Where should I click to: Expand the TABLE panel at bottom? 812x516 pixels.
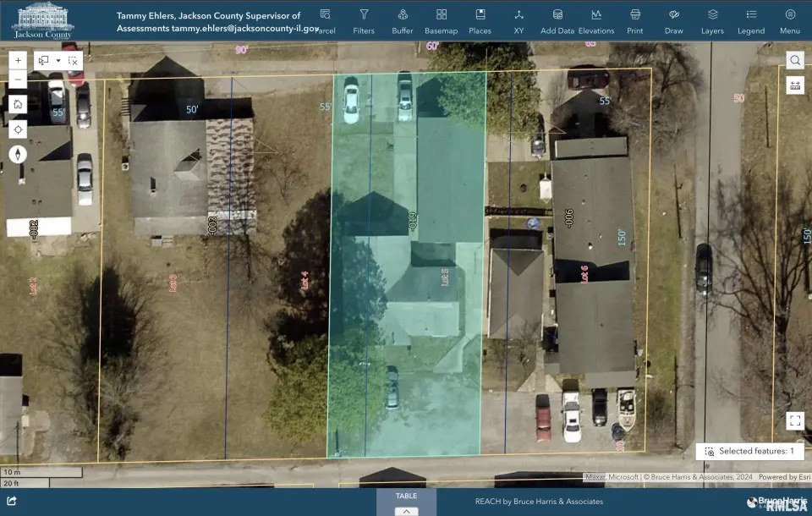point(406,510)
